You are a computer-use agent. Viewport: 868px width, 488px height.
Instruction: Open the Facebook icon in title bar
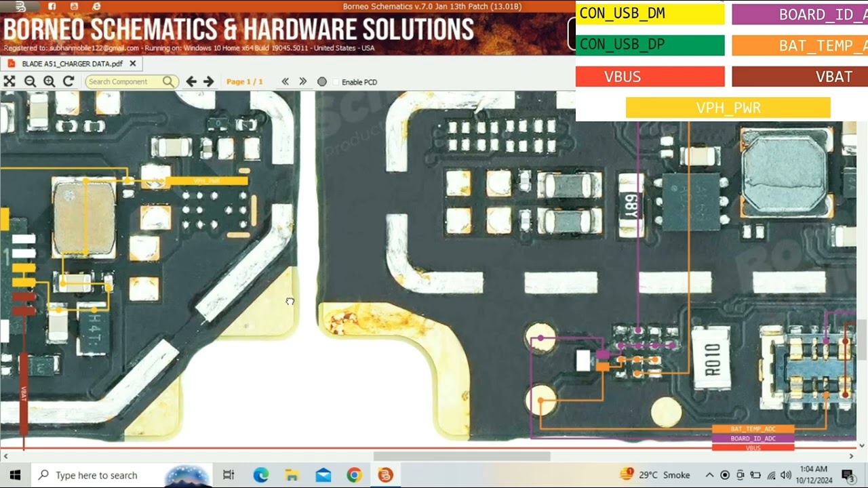click(x=52, y=6)
